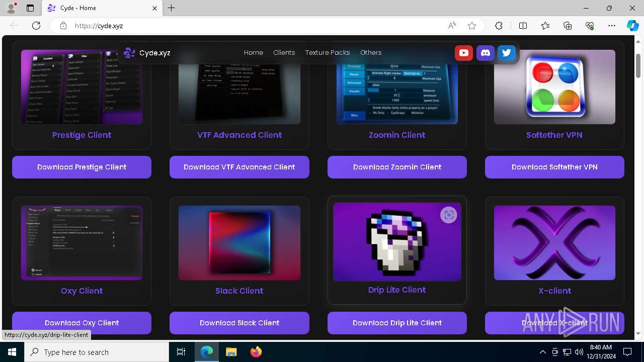Viewport: 644px width, 362px height.
Task: Click Download Prestige Client button
Action: 82,167
